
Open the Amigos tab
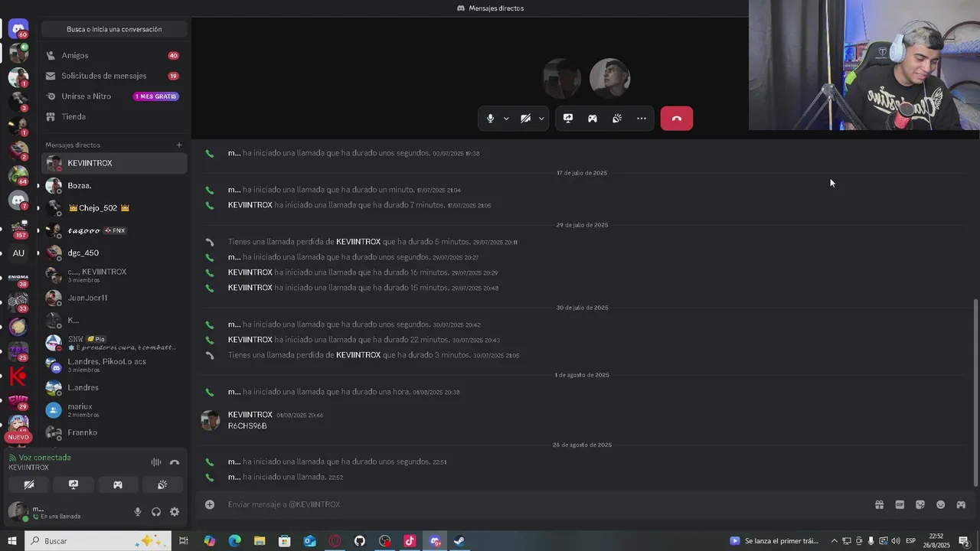pyautogui.click(x=114, y=55)
